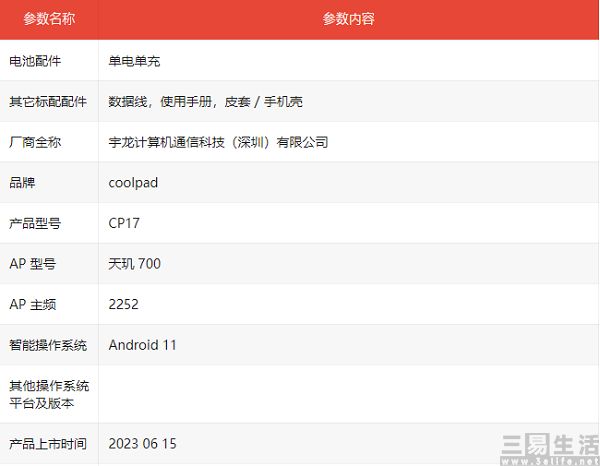The image size is (600, 466).
Task: Click the Android 11 value cell
Action: [x=142, y=345]
